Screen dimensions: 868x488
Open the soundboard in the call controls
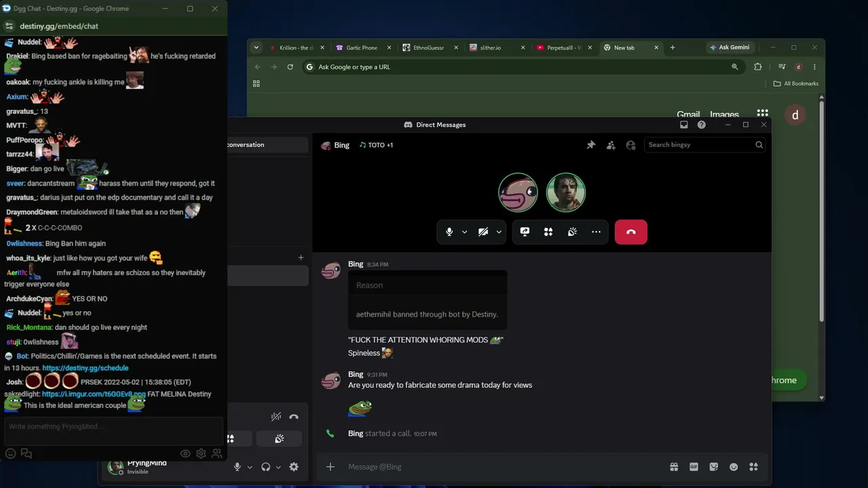tap(572, 232)
